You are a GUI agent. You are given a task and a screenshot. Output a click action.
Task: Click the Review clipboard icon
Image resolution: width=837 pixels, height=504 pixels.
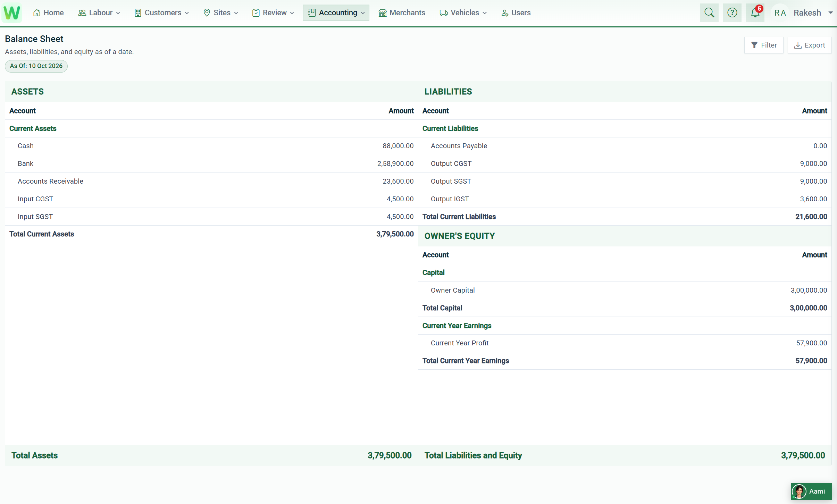(256, 13)
